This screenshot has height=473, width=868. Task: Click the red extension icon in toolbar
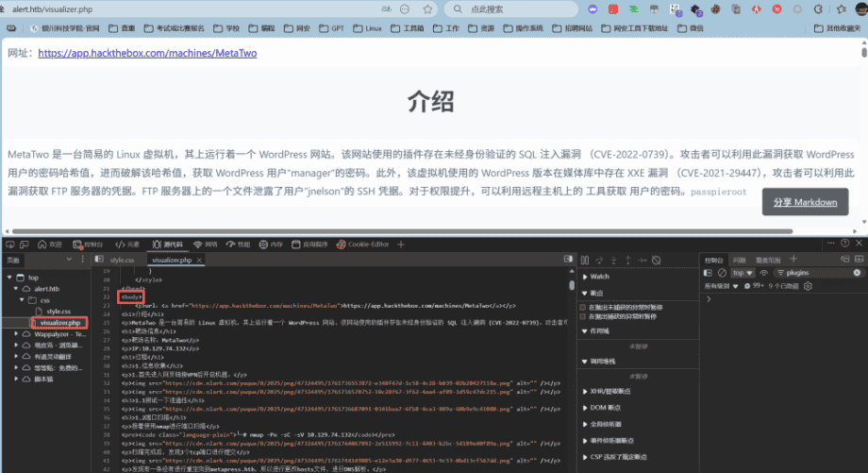(x=613, y=8)
